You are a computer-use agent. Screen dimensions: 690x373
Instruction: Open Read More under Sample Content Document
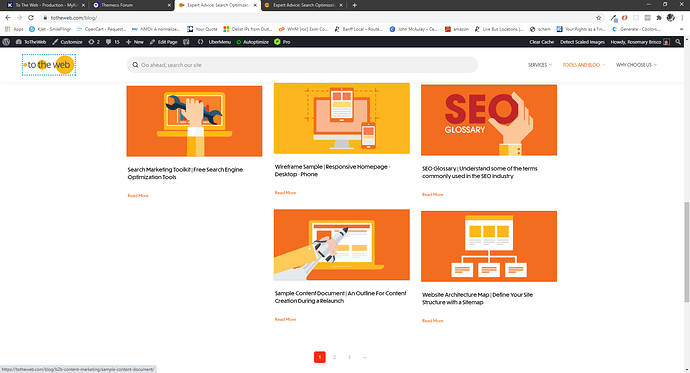pyautogui.click(x=285, y=319)
